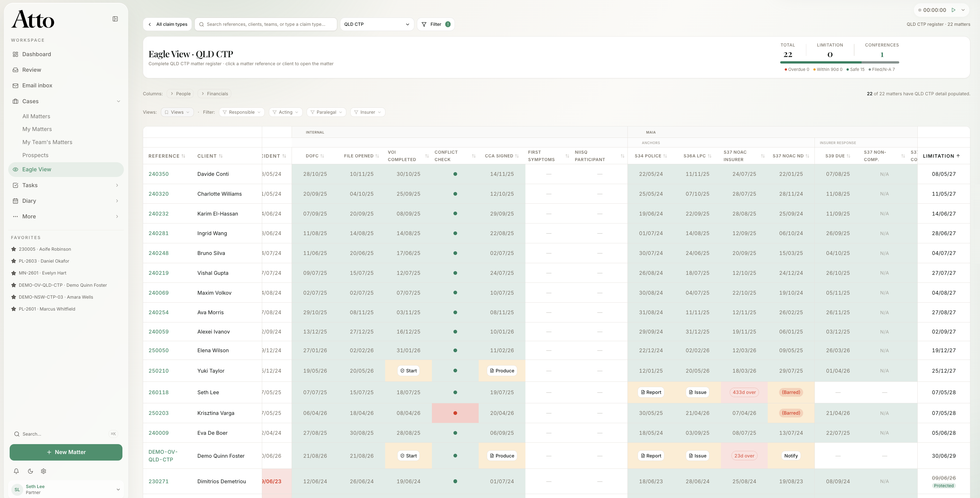The height and width of the screenshot is (498, 980).
Task: Focus the claim search input field
Action: pos(266,24)
